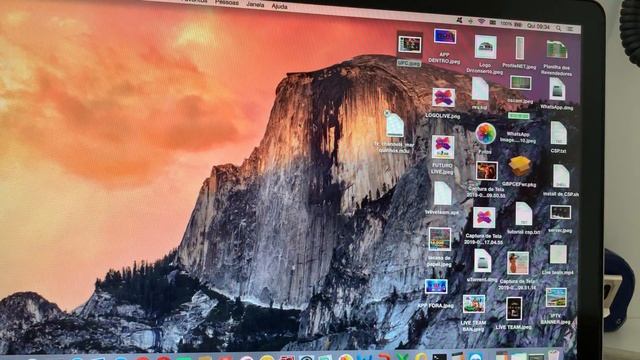Select Captura de Tela 17.04.55 file icon
Viewport: 640px width, 360px height.
(x=484, y=218)
